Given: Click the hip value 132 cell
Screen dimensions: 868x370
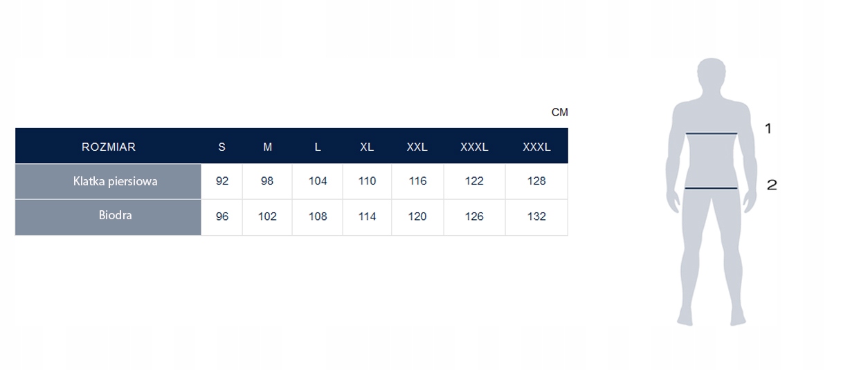Looking at the screenshot, I should point(536,216).
